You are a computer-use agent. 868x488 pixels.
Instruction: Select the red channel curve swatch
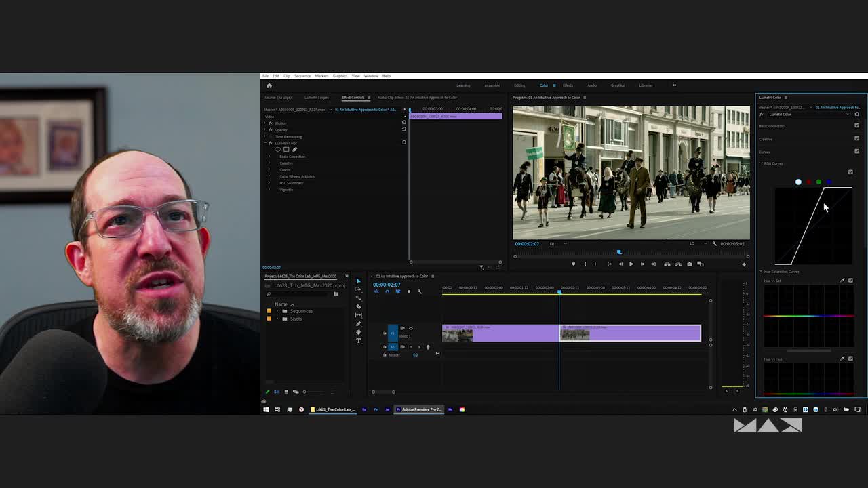(808, 182)
